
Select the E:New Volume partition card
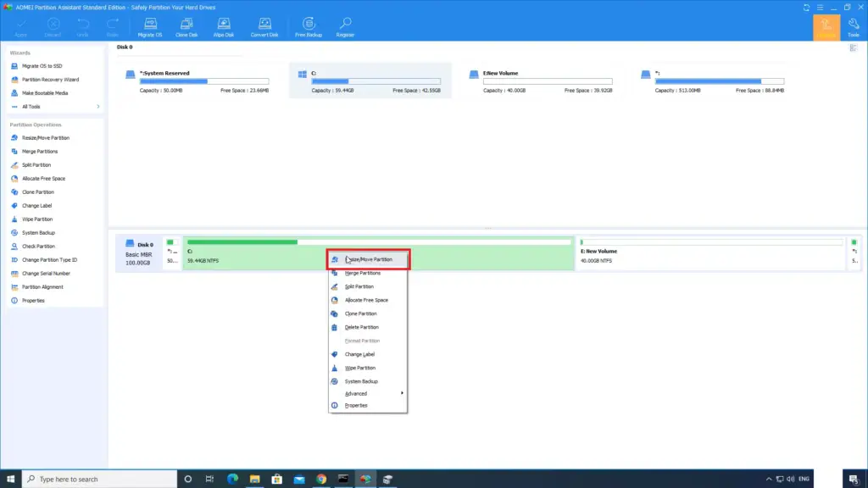coord(542,80)
